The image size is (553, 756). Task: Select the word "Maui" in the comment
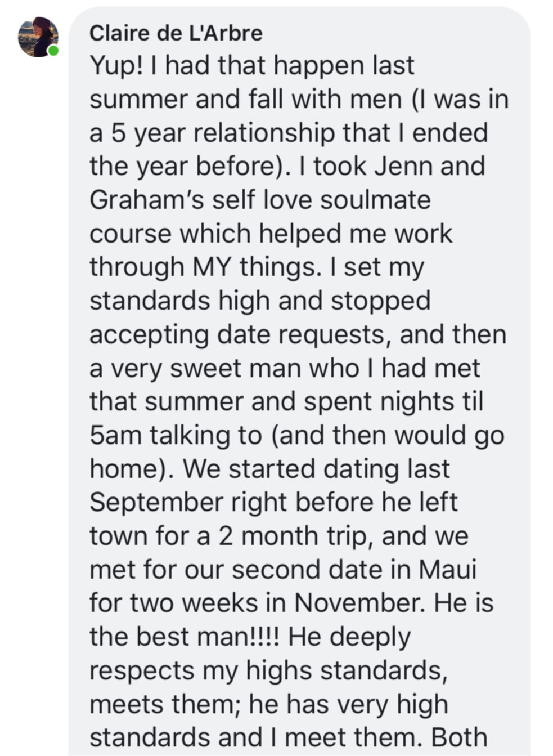pyautogui.click(x=447, y=570)
